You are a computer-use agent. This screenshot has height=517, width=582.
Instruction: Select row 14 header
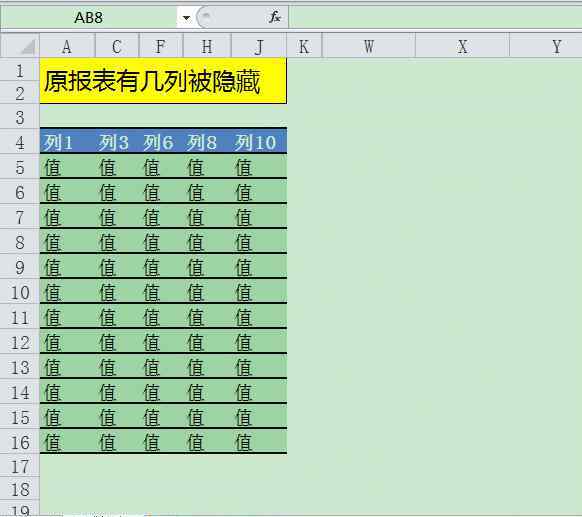(20, 392)
